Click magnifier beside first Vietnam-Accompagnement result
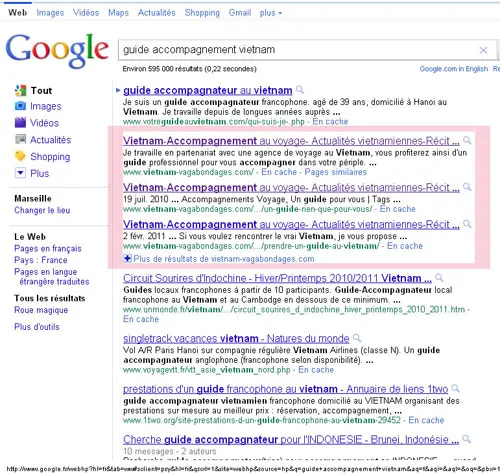This screenshot has width=500, height=473. (467, 140)
